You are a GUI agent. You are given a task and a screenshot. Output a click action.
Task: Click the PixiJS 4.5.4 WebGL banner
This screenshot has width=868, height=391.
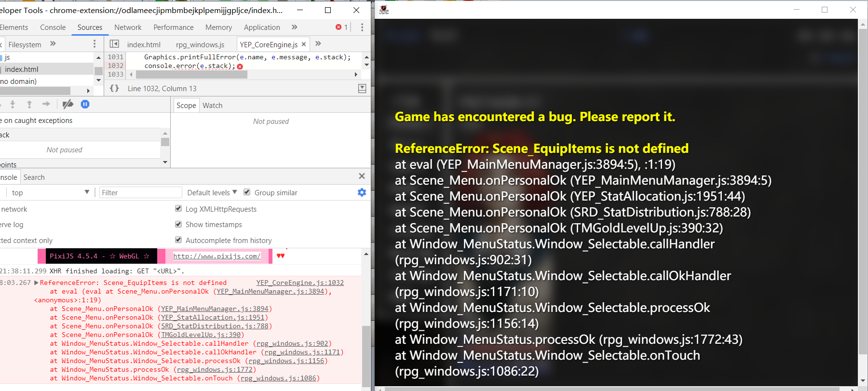pyautogui.click(x=102, y=256)
